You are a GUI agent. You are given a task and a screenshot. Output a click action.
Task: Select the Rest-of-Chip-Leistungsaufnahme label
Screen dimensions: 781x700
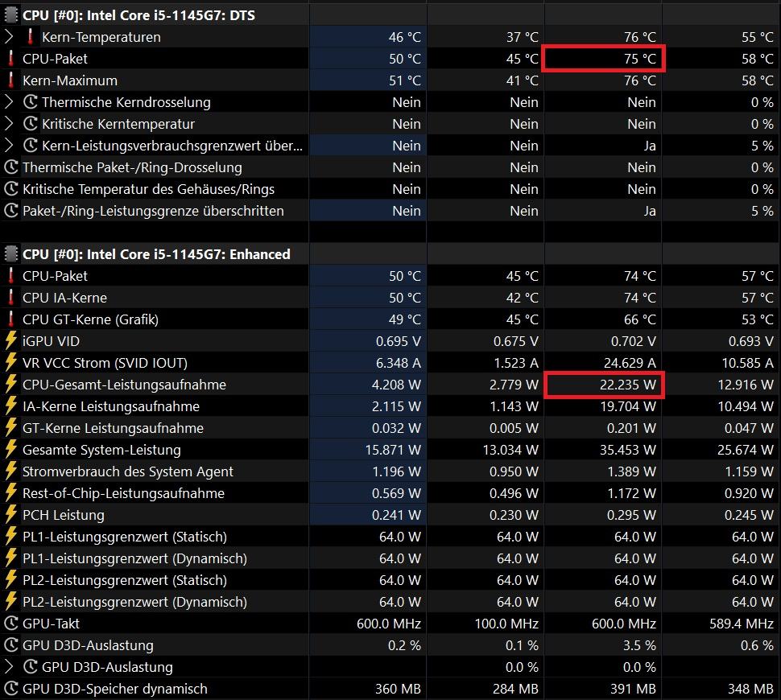[x=123, y=493]
